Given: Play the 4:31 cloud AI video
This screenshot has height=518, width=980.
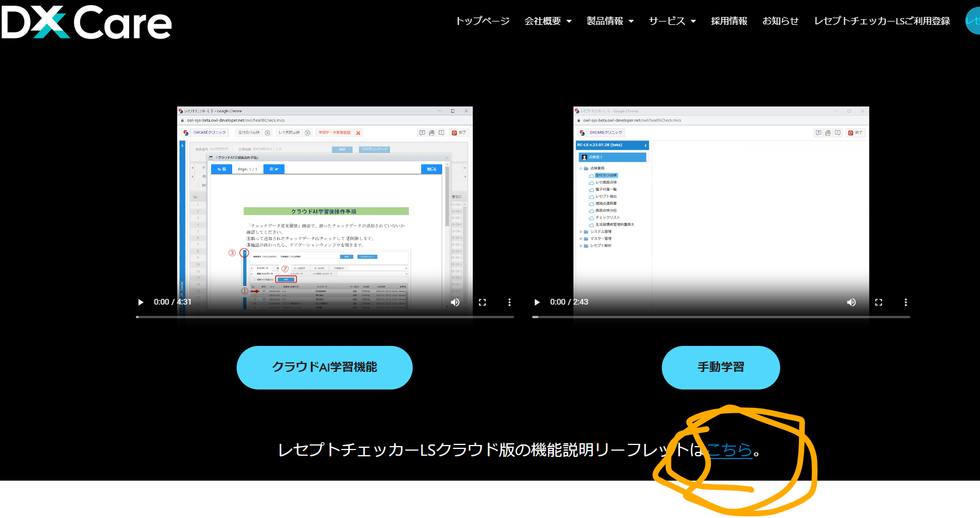Looking at the screenshot, I should click(141, 302).
